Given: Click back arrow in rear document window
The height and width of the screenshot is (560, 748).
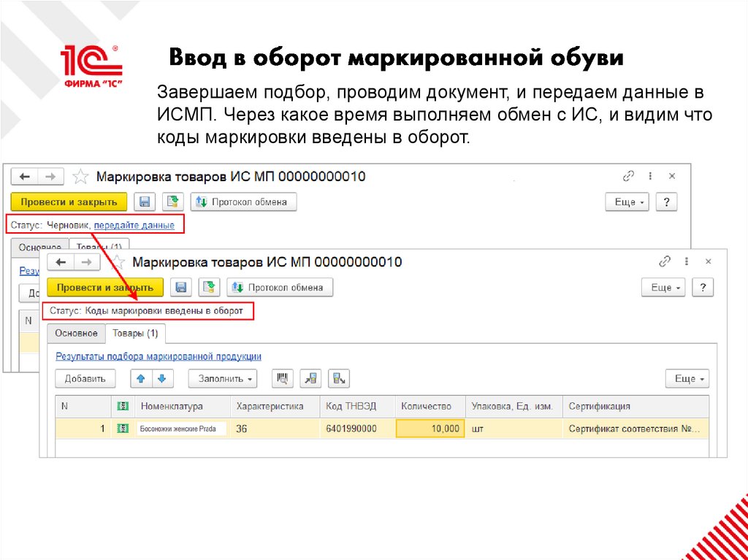Looking at the screenshot, I should click(24, 177).
